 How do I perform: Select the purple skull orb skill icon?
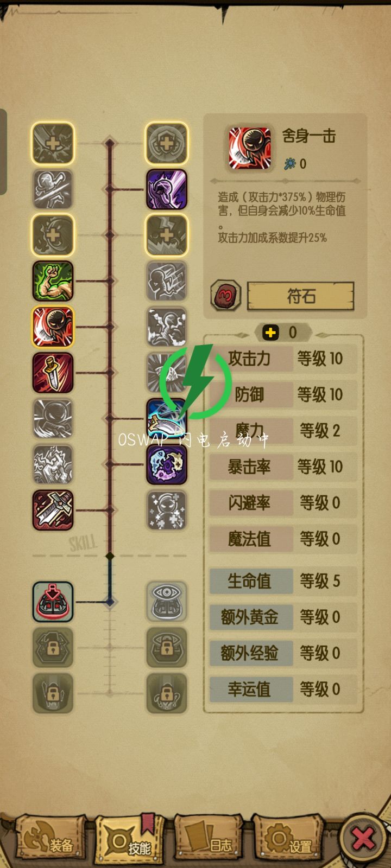(167, 464)
